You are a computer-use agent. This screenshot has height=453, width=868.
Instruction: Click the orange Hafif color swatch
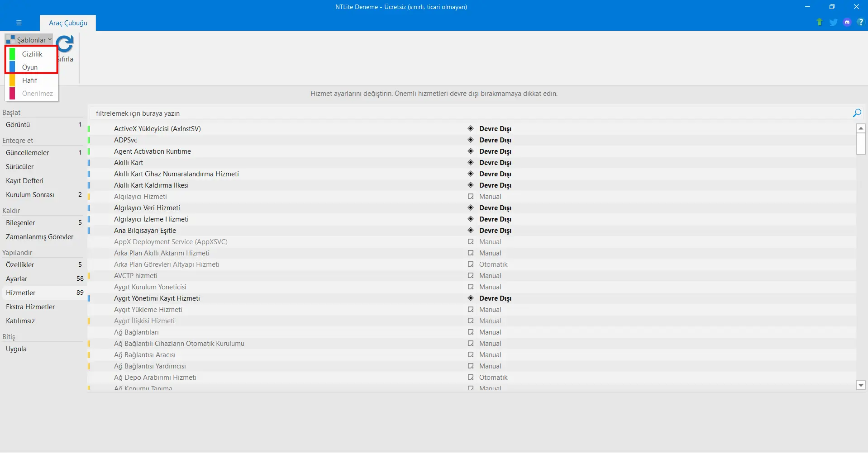tap(12, 80)
